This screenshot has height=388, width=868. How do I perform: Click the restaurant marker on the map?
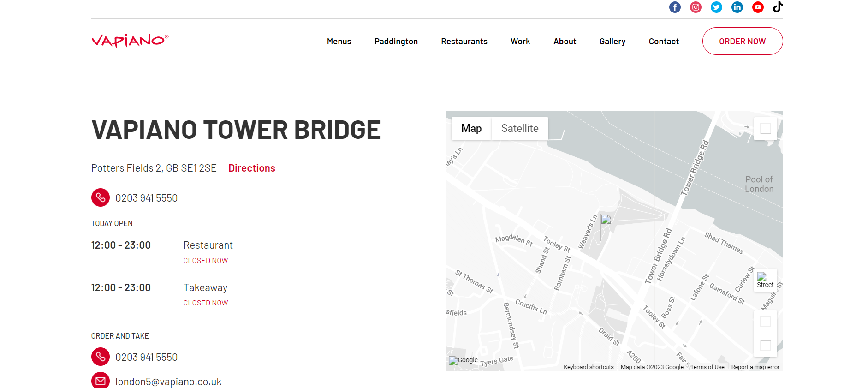point(614,227)
